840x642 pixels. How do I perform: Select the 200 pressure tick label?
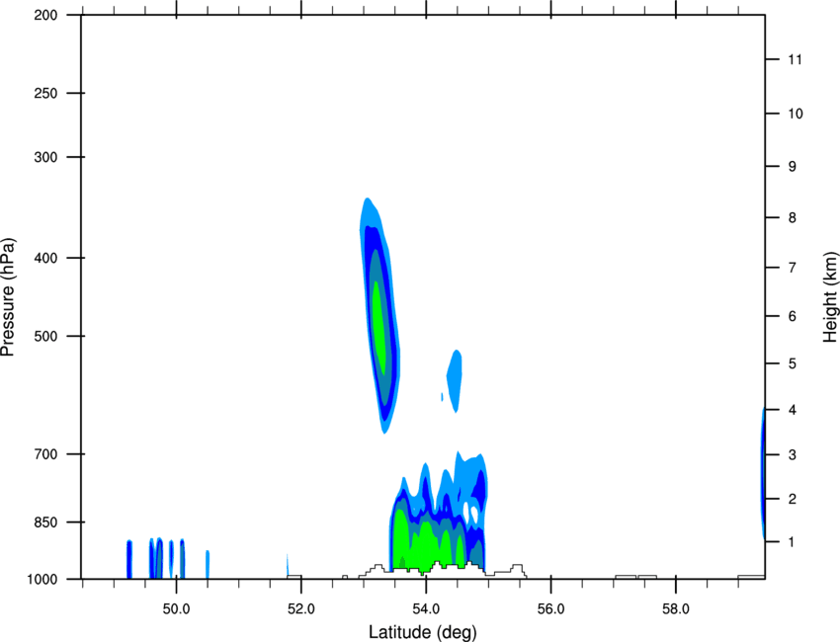(45, 15)
